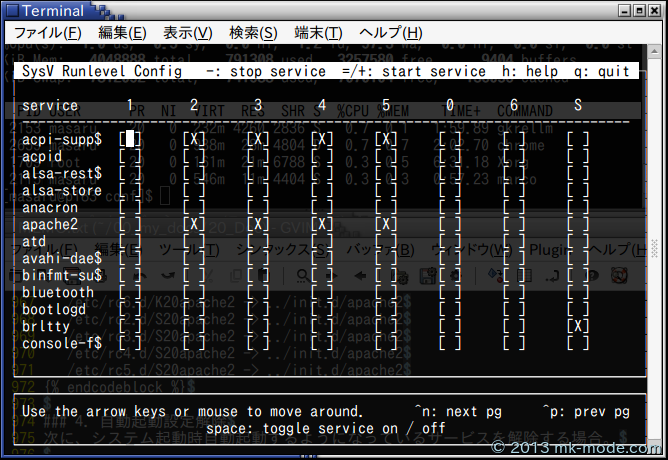Image resolution: width=668 pixels, height=460 pixels.
Task: Enable bluetooth for runlevel 3
Action: (x=258, y=292)
